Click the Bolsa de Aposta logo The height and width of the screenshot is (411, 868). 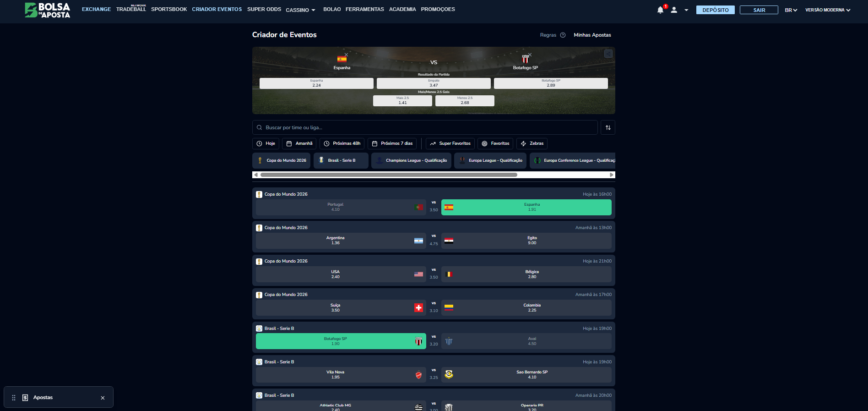pyautogui.click(x=48, y=10)
